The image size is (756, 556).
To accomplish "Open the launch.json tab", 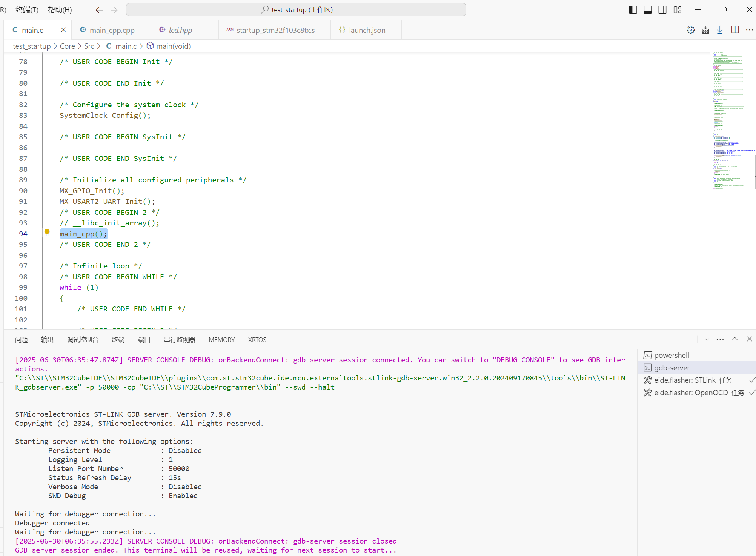I will (x=367, y=30).
